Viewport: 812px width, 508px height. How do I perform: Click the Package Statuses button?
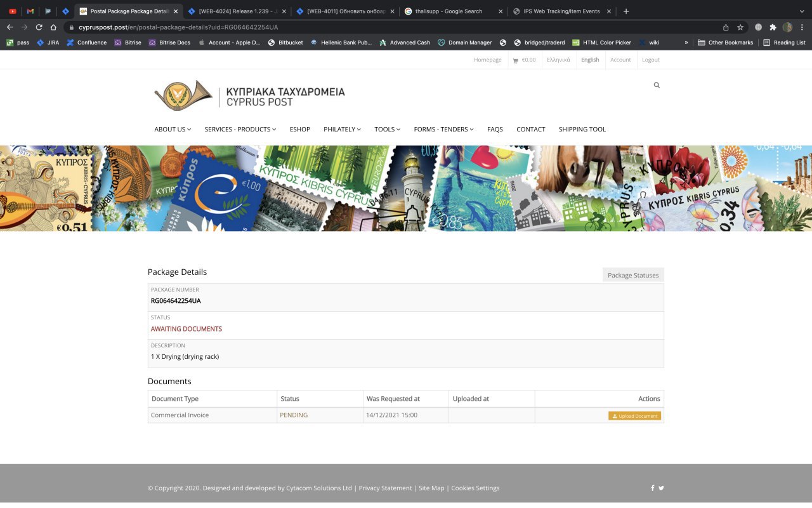coord(632,275)
